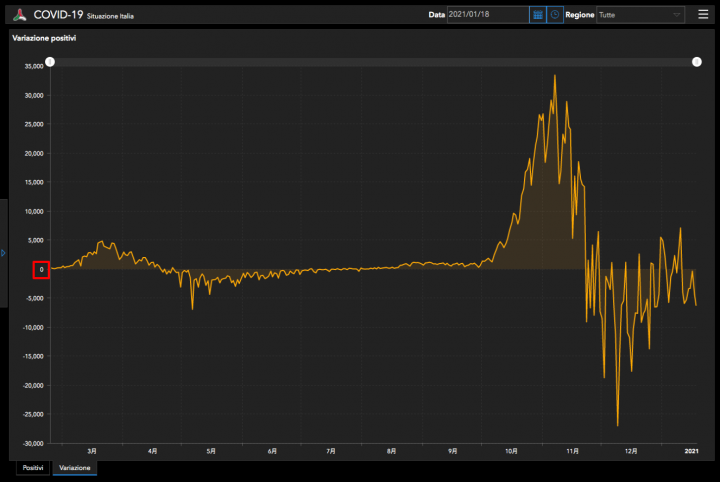The width and height of the screenshot is (720, 482).
Task: Switch to the Positivi tab
Action: [32, 468]
